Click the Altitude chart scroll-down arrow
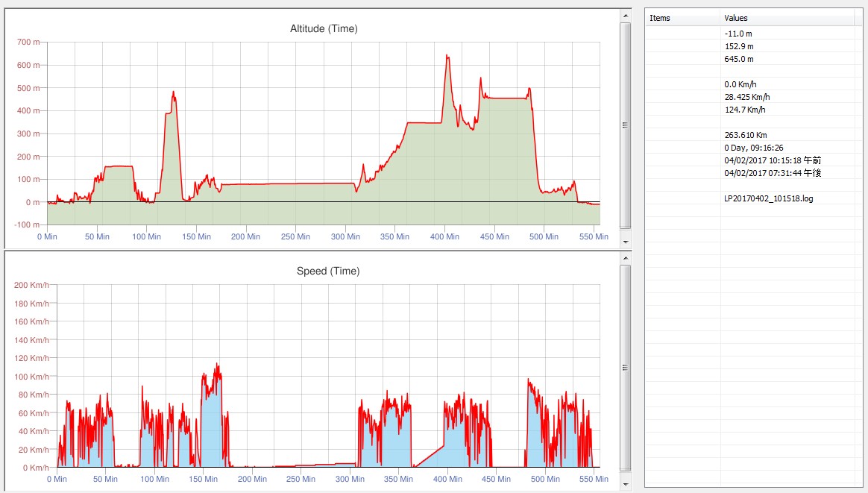The image size is (868, 493). click(x=625, y=242)
